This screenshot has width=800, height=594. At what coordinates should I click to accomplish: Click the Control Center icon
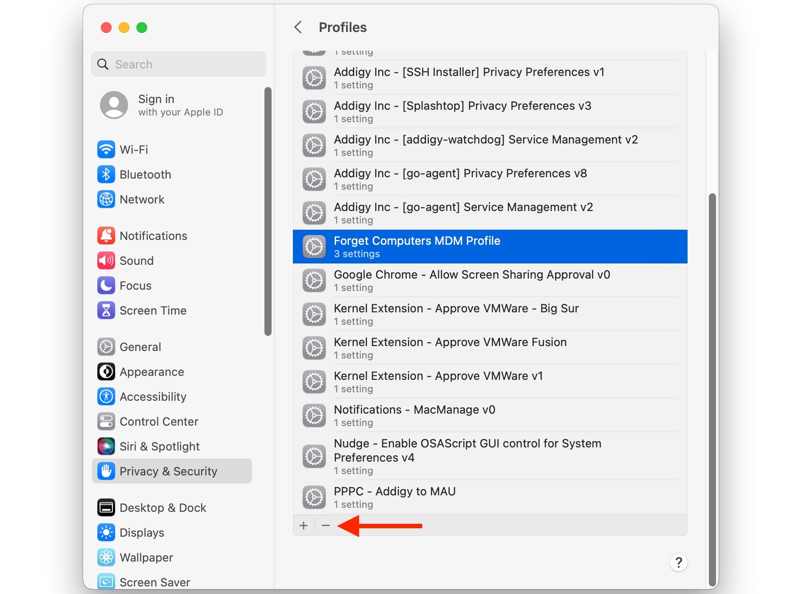click(x=106, y=422)
